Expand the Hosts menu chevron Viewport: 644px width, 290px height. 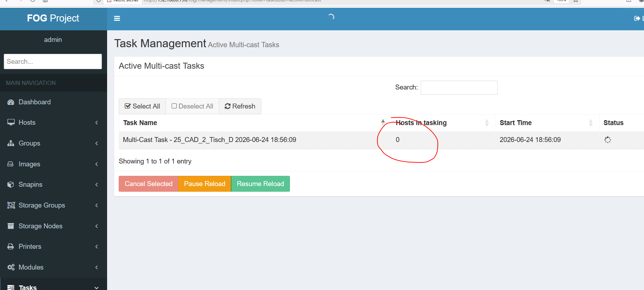pos(97,123)
